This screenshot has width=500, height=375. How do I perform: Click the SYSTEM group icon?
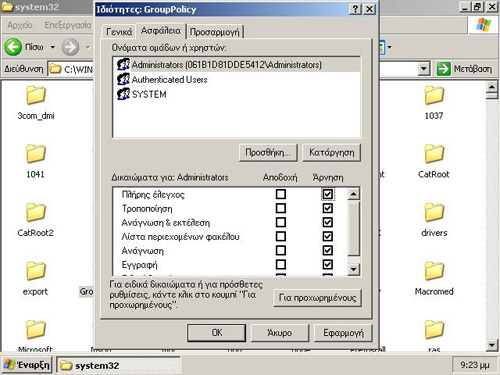pyautogui.click(x=123, y=94)
